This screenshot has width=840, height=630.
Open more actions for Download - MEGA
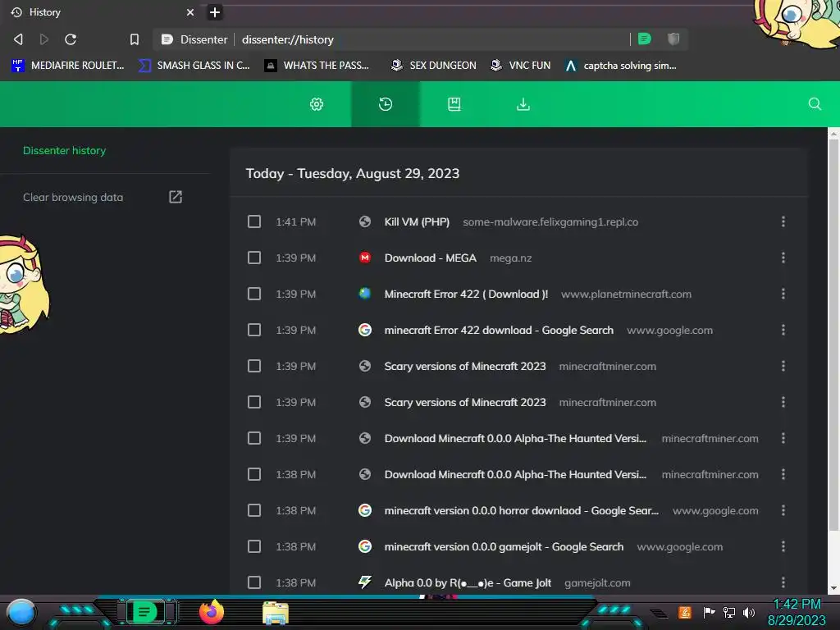[x=783, y=258]
